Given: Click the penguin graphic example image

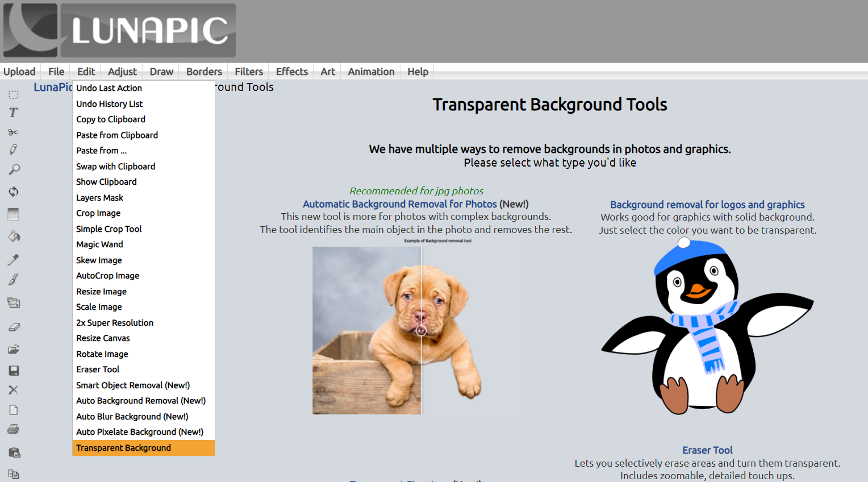Looking at the screenshot, I should [707, 326].
